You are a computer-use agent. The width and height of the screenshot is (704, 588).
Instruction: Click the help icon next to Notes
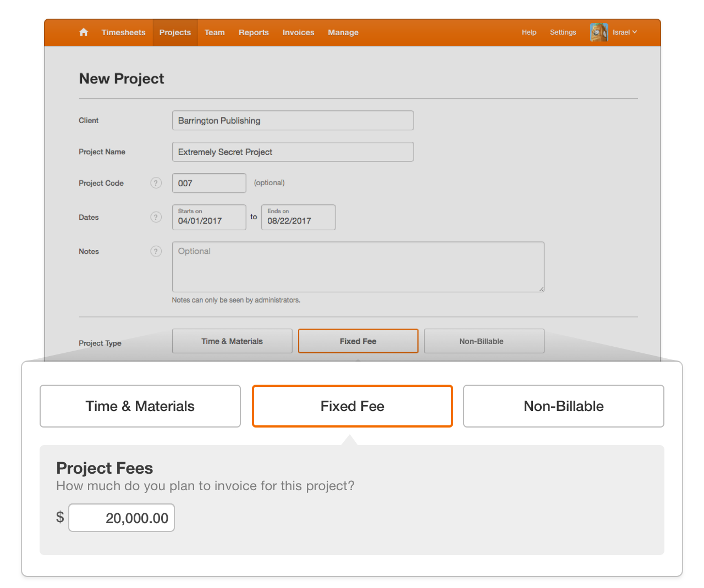pyautogui.click(x=156, y=251)
